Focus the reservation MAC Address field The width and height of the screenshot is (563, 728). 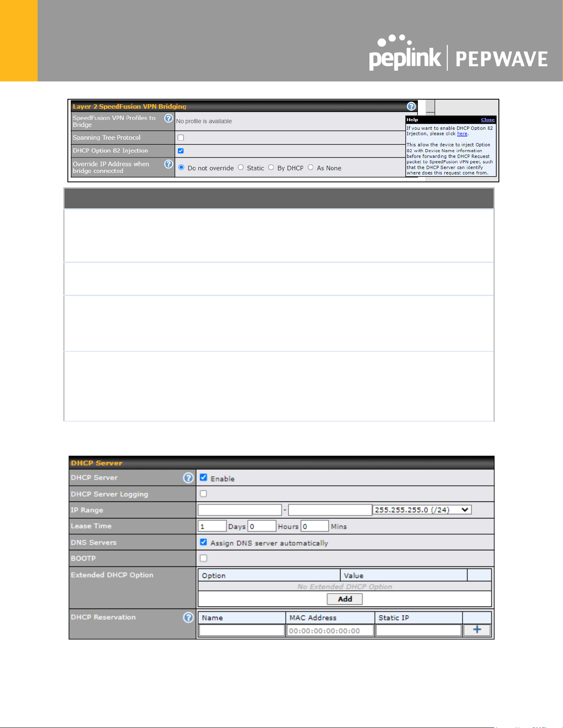click(x=330, y=631)
